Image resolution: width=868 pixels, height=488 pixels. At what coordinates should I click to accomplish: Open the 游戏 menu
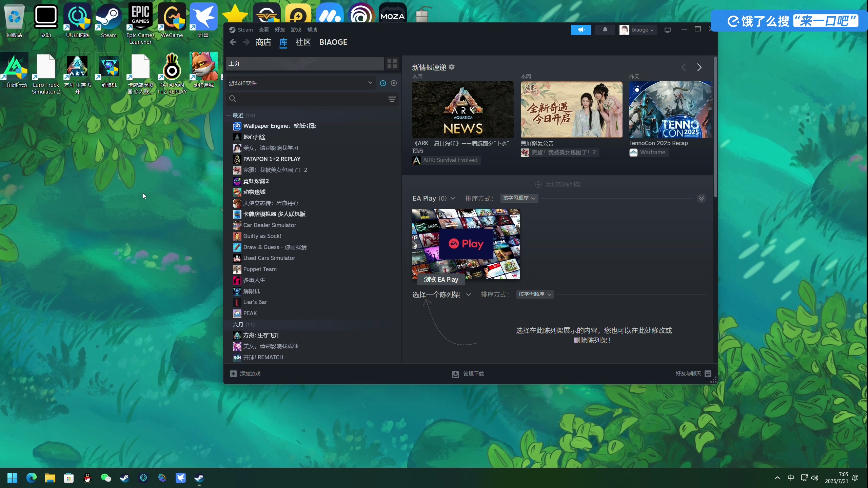coord(296,30)
